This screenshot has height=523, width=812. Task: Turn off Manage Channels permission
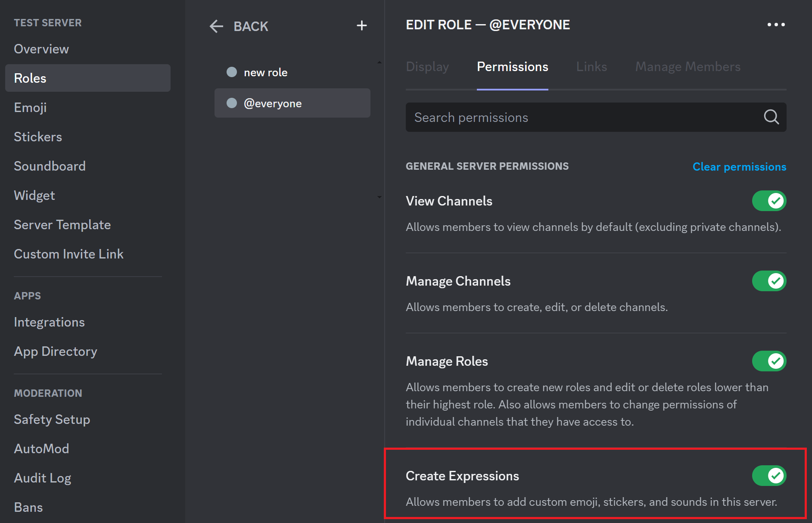tap(769, 281)
